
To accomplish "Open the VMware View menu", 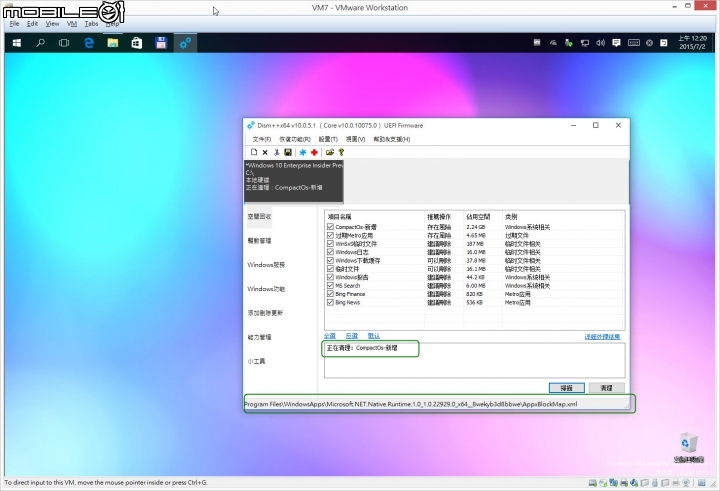I will click(52, 24).
